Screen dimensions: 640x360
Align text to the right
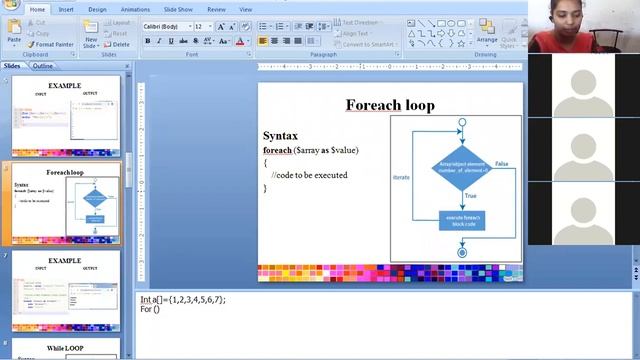click(287, 41)
